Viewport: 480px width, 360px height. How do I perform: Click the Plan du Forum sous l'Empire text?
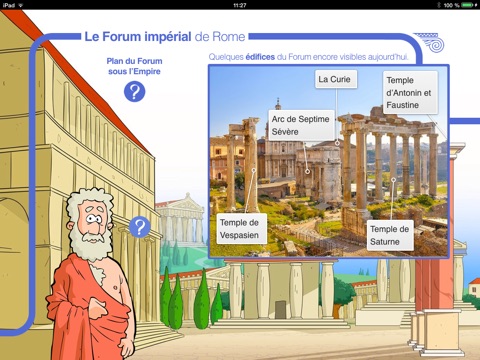click(x=134, y=66)
